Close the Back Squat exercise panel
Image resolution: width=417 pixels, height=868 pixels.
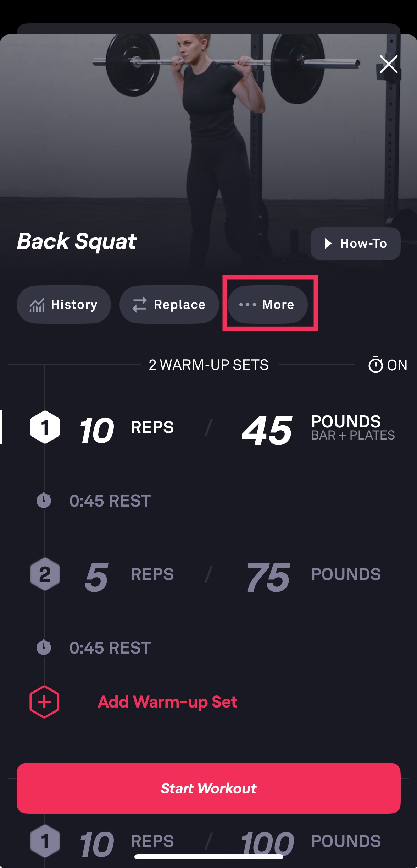coord(389,64)
